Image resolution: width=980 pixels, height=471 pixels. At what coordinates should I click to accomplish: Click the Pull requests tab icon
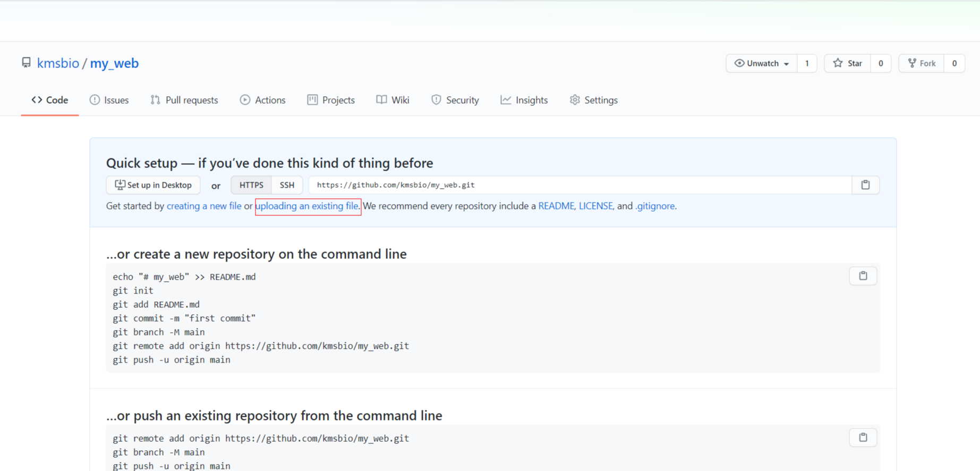point(155,100)
